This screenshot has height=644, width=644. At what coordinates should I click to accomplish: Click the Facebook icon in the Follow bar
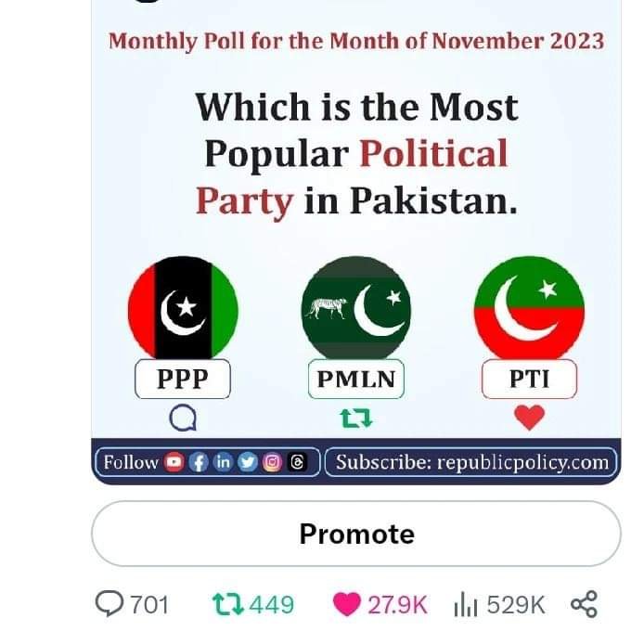pyautogui.click(x=199, y=462)
